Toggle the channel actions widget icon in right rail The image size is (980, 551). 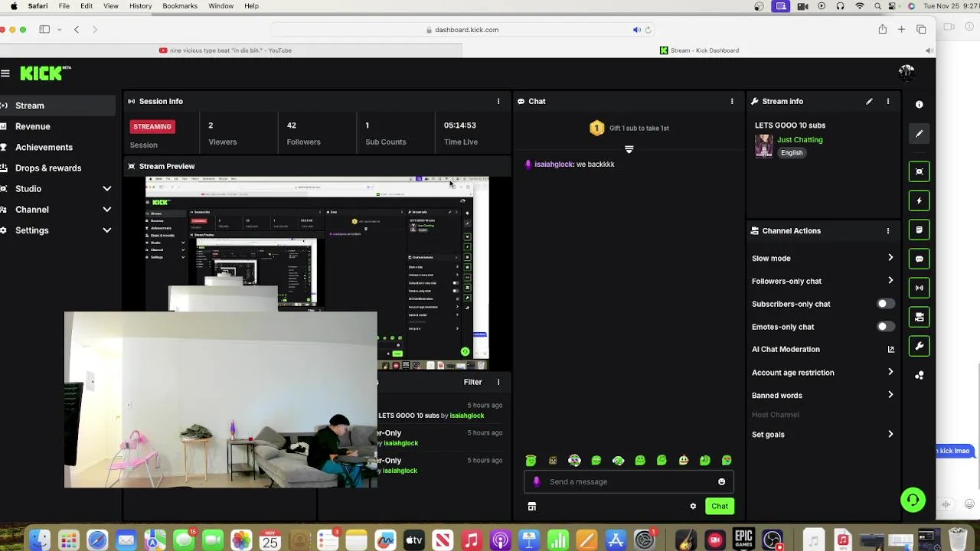920,317
